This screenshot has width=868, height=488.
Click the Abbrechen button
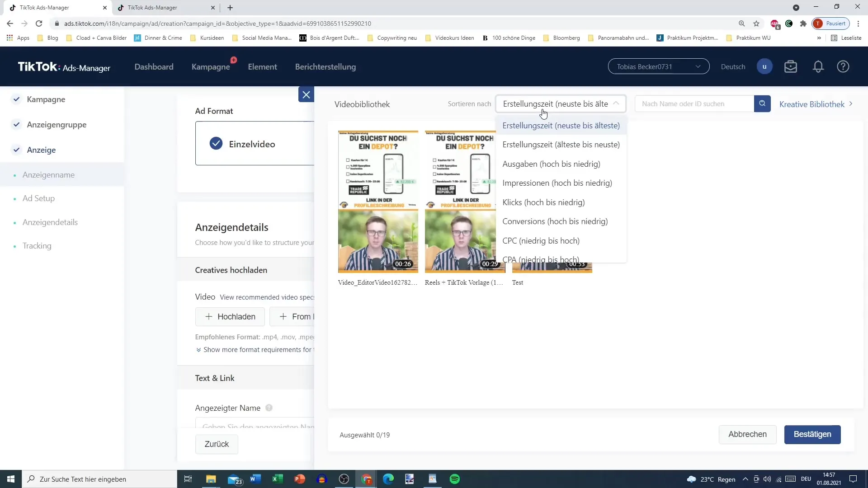coord(747,434)
